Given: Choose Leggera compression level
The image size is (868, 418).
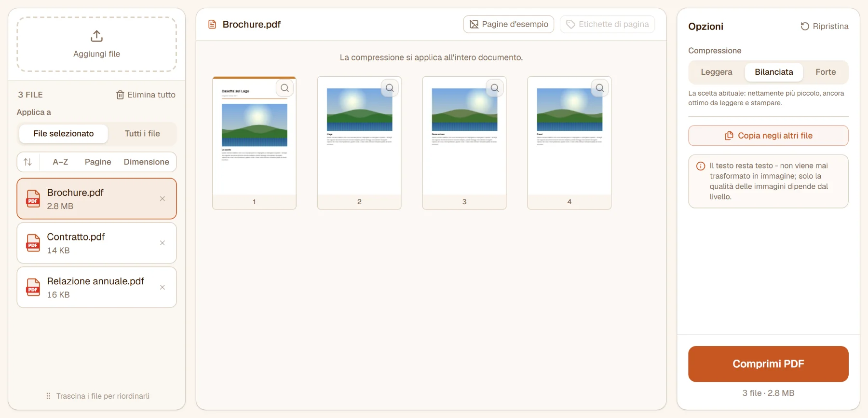Looking at the screenshot, I should pyautogui.click(x=717, y=72).
